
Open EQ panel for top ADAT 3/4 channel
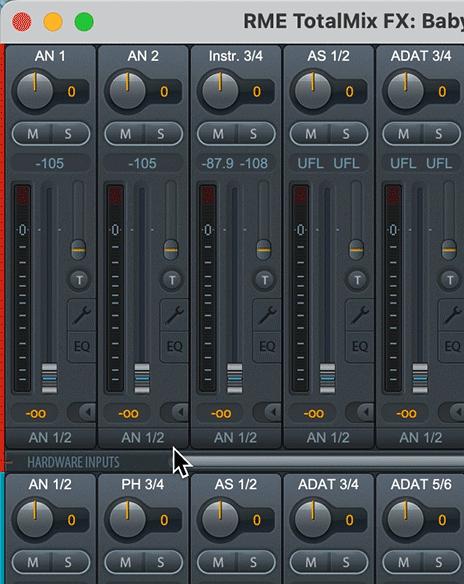(452, 347)
